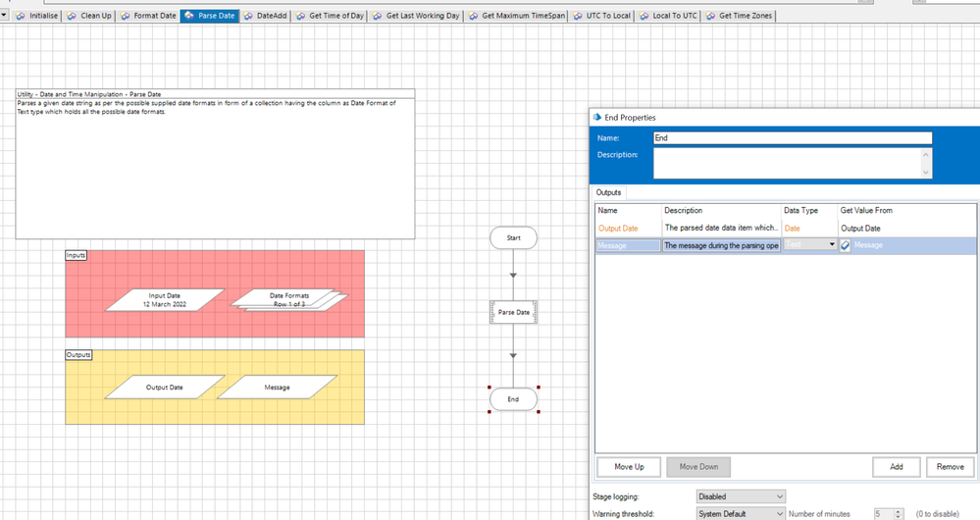980x520 pixels.
Task: Click the Name input field containing End
Action: pos(793,138)
